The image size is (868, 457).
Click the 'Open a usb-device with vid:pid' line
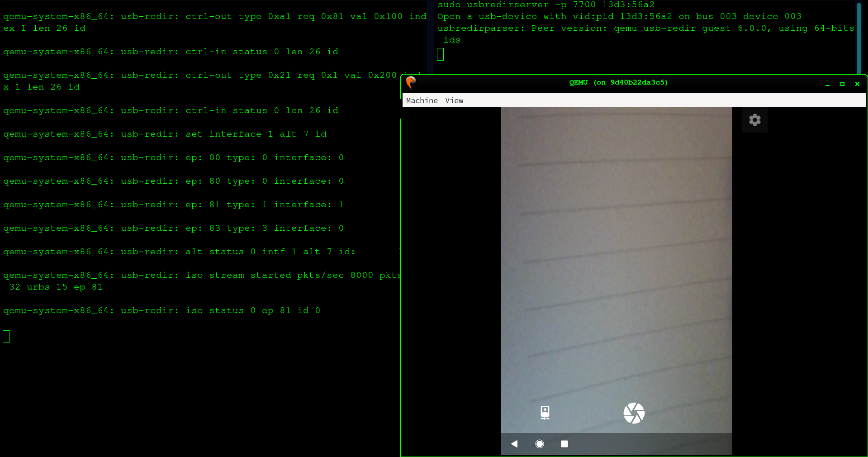(x=619, y=16)
